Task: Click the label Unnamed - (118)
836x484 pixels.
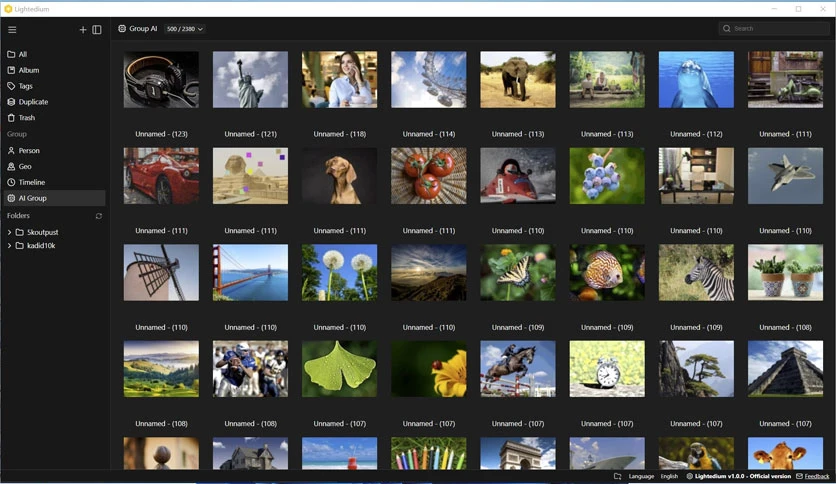Action: (339, 134)
